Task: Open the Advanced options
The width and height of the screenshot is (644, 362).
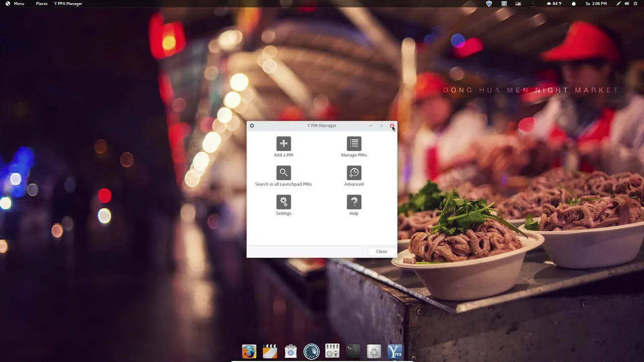Action: click(354, 176)
